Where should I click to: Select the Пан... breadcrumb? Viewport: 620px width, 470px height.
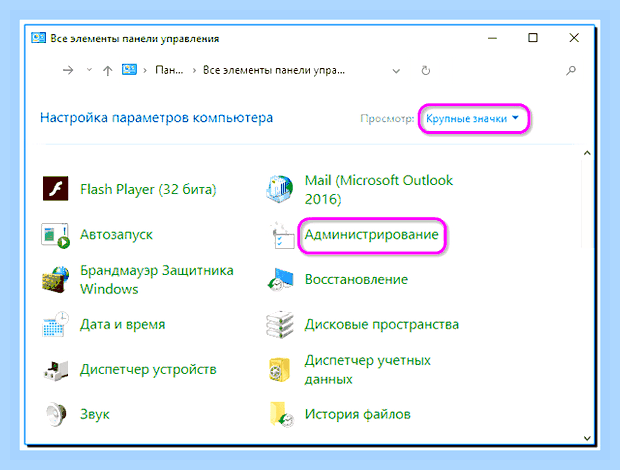coord(169,70)
